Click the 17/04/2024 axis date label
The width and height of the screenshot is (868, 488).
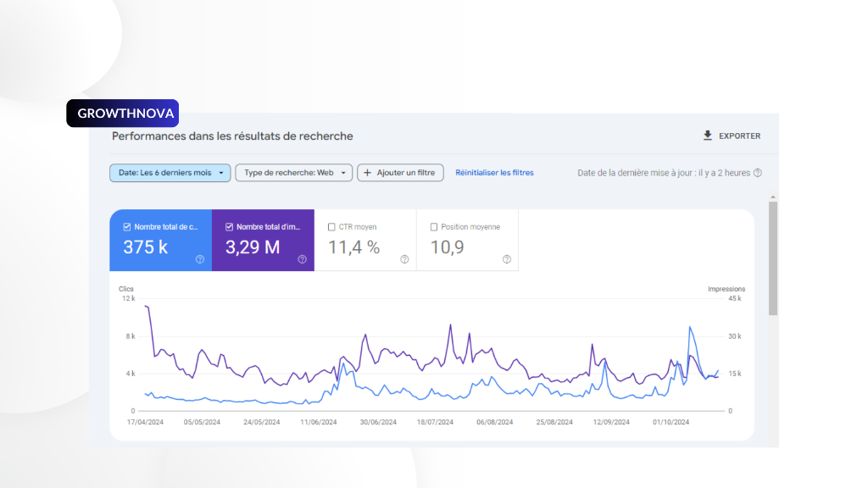[145, 422]
